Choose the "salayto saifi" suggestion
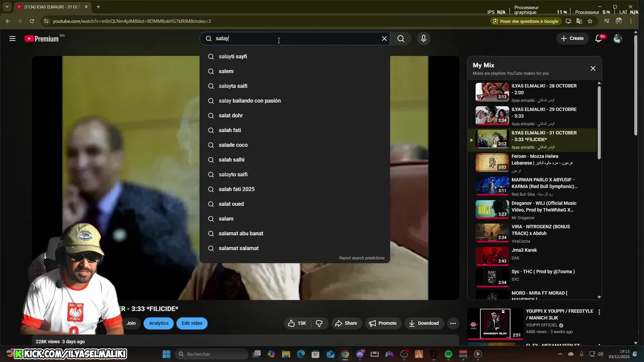Screen dimensions: 644x362 [295, 174]
